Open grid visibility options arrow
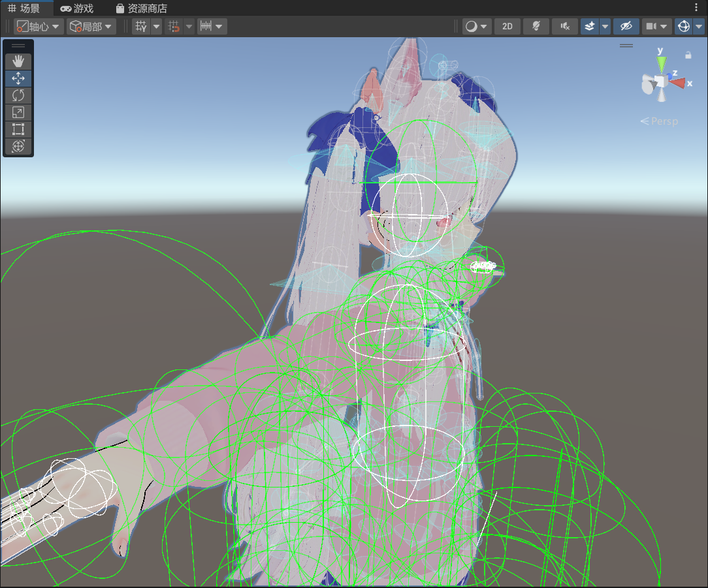The height and width of the screenshot is (588, 708). click(x=156, y=27)
